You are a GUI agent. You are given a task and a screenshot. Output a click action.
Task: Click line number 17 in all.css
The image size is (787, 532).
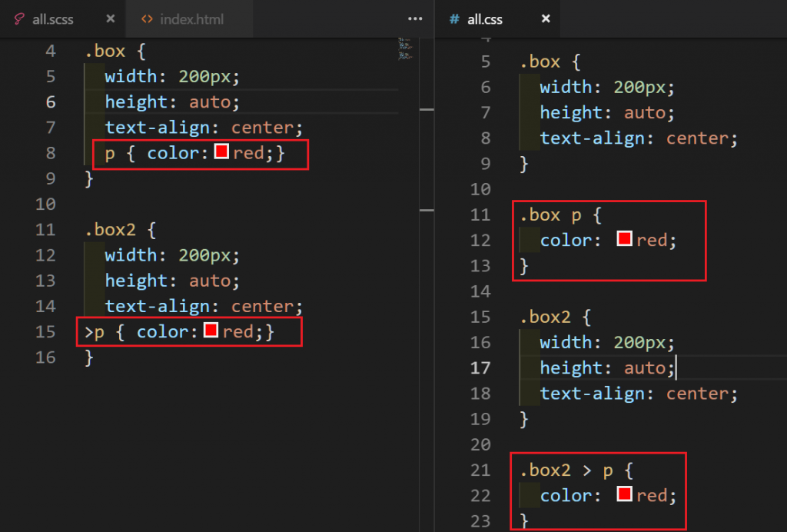pos(480,368)
